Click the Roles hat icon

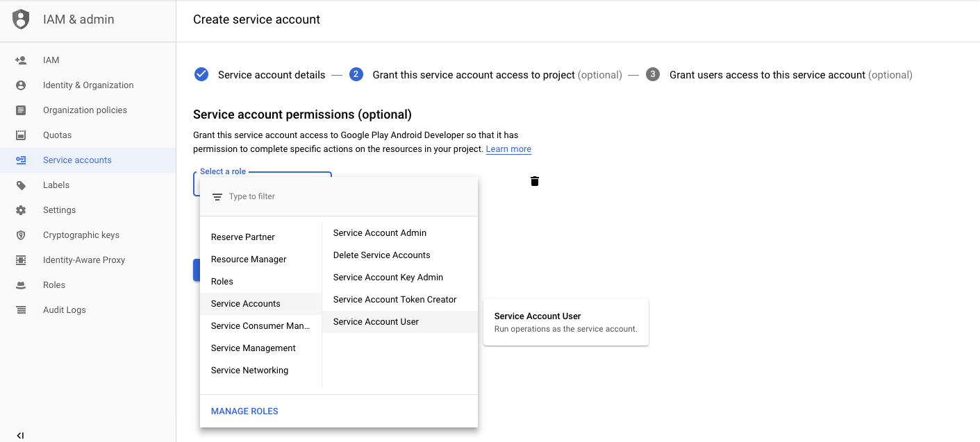point(21,285)
